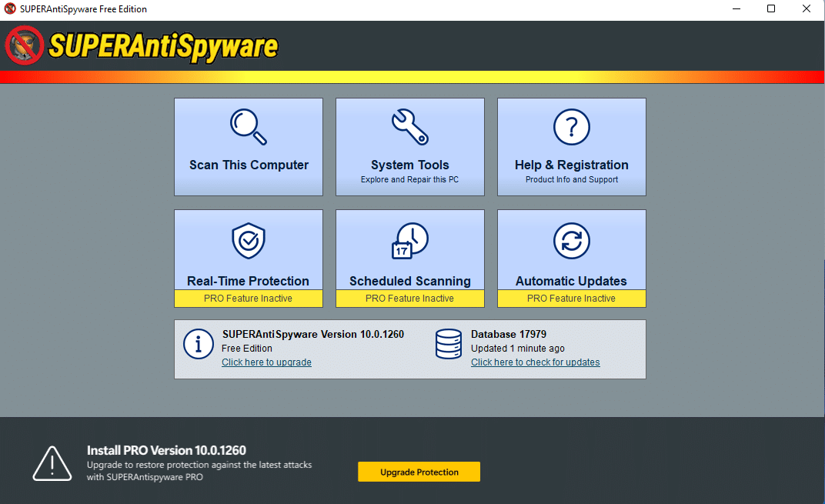Open Help & Registration label
The image size is (825, 504).
coord(571,165)
